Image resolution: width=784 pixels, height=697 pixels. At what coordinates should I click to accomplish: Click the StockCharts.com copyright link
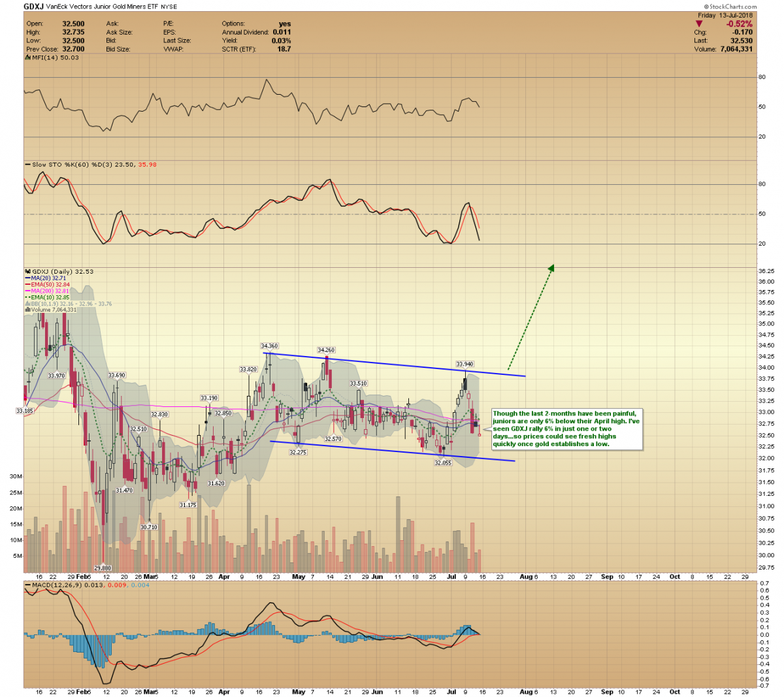point(730,7)
